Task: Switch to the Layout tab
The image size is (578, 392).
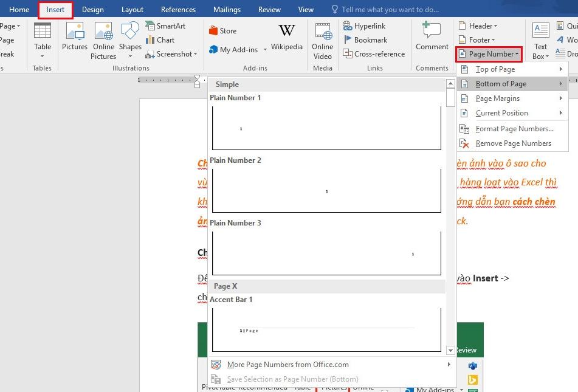Action: coord(132,10)
